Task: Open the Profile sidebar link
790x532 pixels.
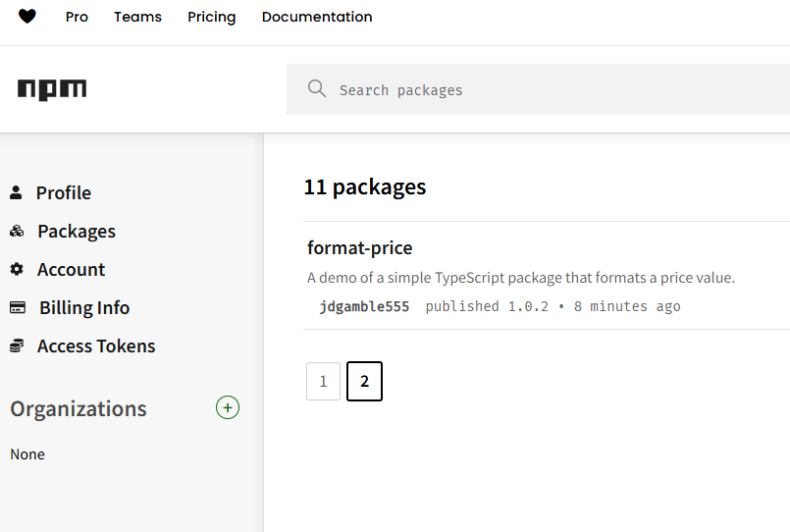Action: pyautogui.click(x=64, y=193)
